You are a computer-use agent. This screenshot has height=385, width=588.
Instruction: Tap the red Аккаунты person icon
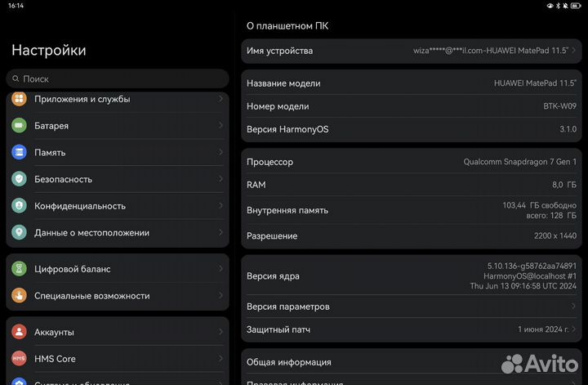(19, 332)
